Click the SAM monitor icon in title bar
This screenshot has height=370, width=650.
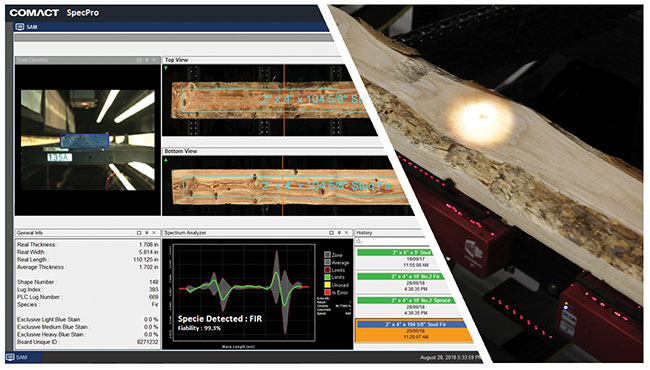coord(19,27)
